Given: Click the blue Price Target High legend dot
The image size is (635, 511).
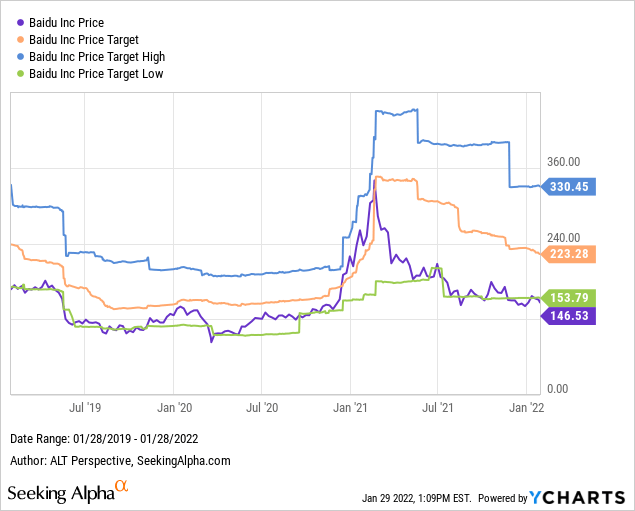Looking at the screenshot, I should tap(18, 56).
